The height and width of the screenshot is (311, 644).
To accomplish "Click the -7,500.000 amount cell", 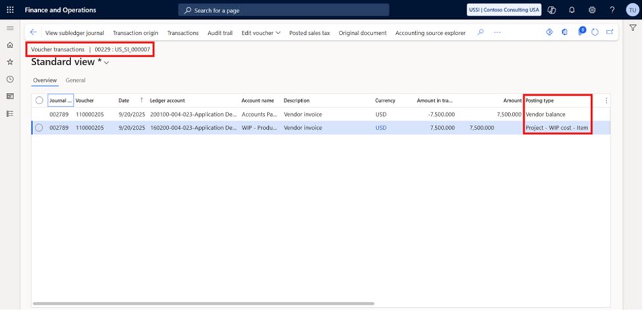I will point(442,115).
